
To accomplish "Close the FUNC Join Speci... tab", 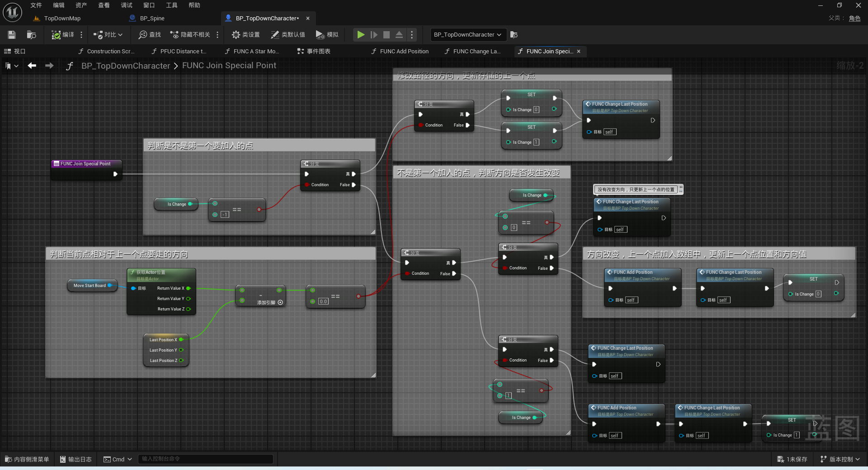I will pos(579,52).
